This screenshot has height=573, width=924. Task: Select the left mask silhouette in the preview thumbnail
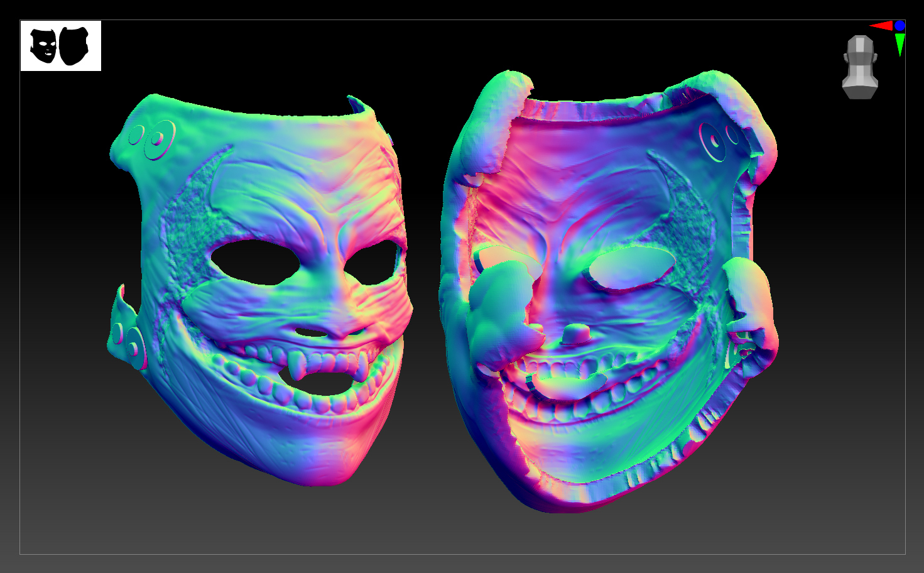click(43, 46)
